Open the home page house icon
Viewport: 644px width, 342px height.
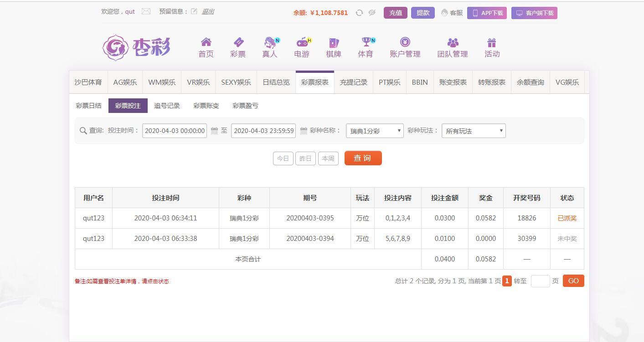[x=206, y=42]
